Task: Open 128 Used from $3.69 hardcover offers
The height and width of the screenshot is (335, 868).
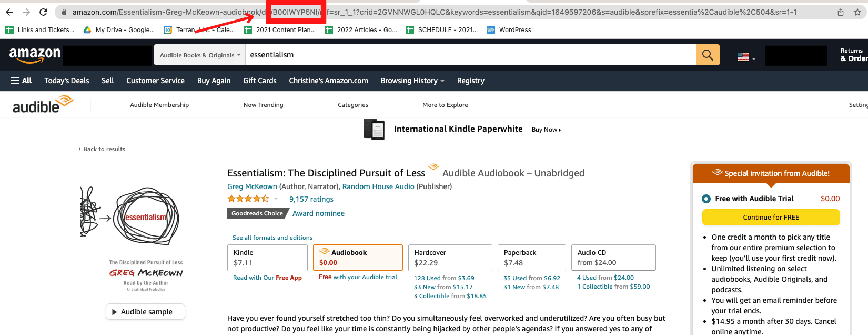Action: [x=444, y=278]
